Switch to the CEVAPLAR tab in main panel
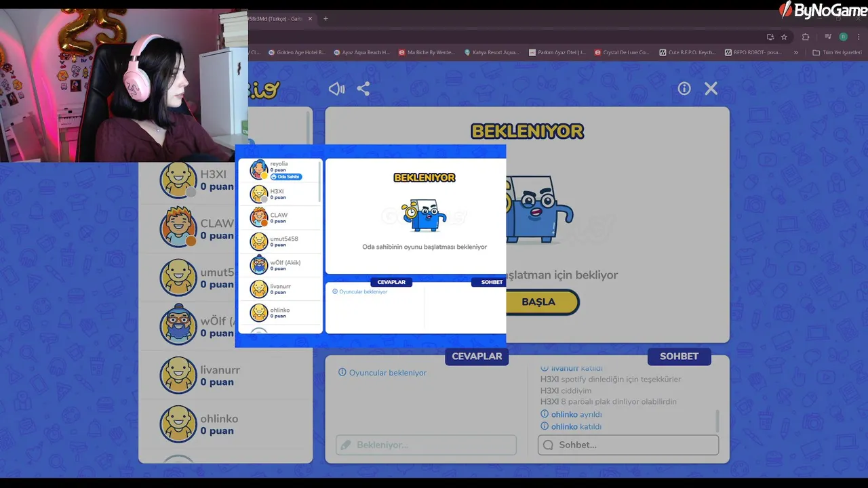Image resolution: width=868 pixels, height=488 pixels. (x=477, y=357)
